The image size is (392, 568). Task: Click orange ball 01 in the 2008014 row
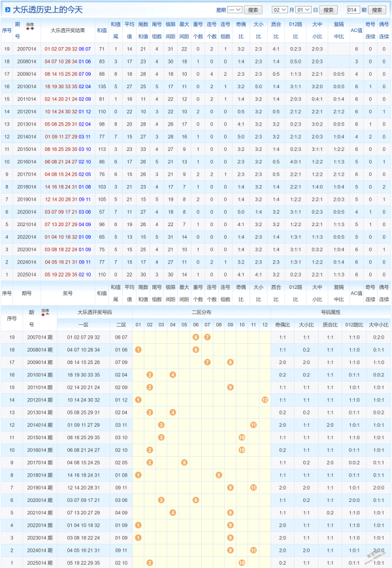[x=138, y=350]
